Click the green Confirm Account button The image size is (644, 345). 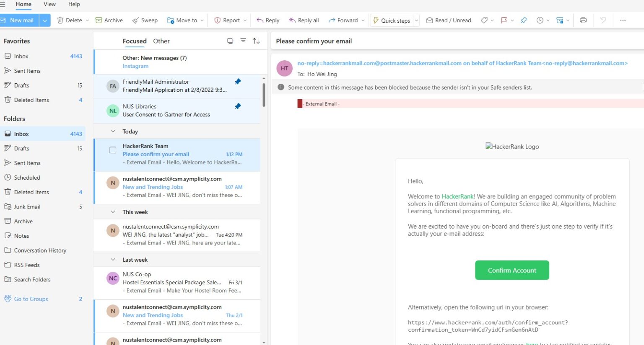[x=512, y=270]
